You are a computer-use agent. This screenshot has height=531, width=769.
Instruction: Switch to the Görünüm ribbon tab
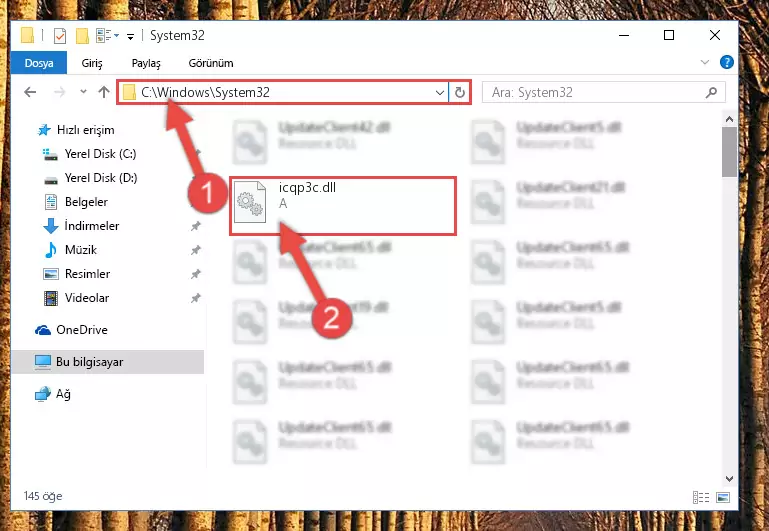coord(211,63)
